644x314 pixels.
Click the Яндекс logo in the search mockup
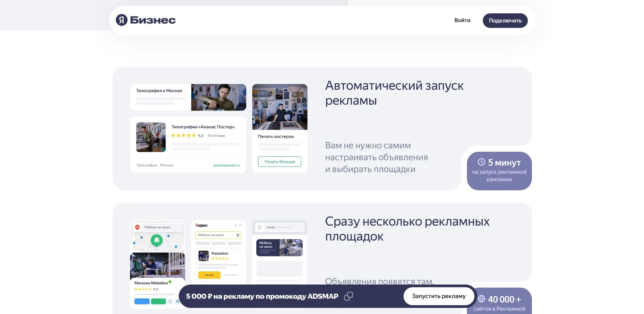pos(201,225)
